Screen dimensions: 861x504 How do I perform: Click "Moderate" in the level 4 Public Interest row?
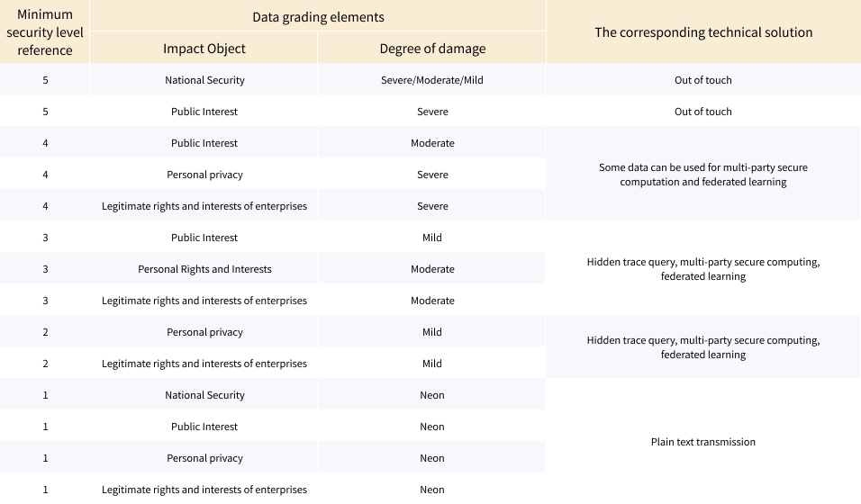tap(432, 143)
